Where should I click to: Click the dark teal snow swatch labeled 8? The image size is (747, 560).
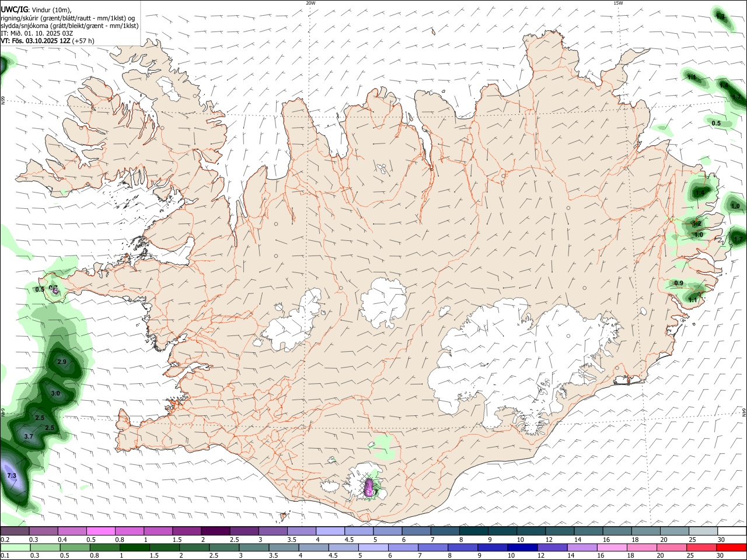pos(474,531)
